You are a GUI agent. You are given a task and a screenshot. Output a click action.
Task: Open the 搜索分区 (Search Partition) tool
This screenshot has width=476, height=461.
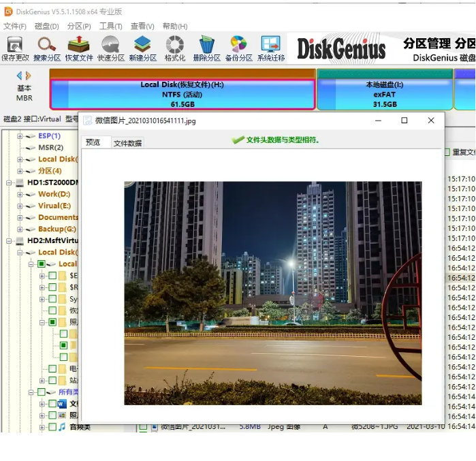coord(47,48)
